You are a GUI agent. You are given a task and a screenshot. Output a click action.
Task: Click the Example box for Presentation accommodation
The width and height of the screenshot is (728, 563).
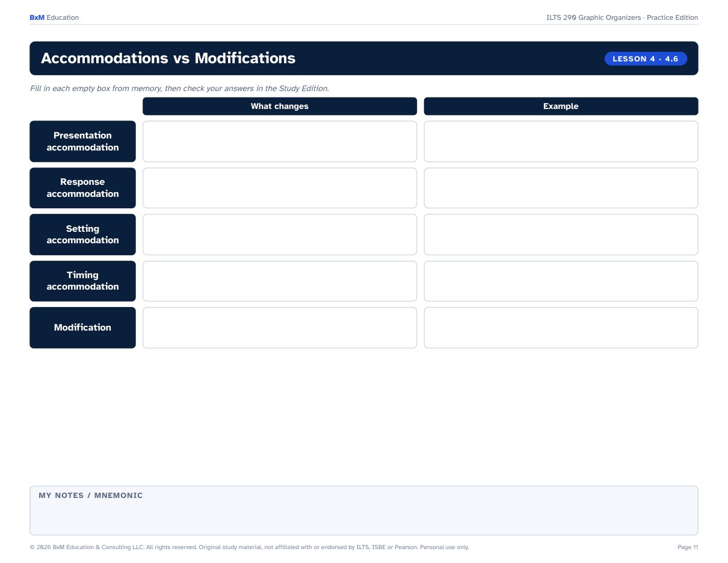click(561, 142)
